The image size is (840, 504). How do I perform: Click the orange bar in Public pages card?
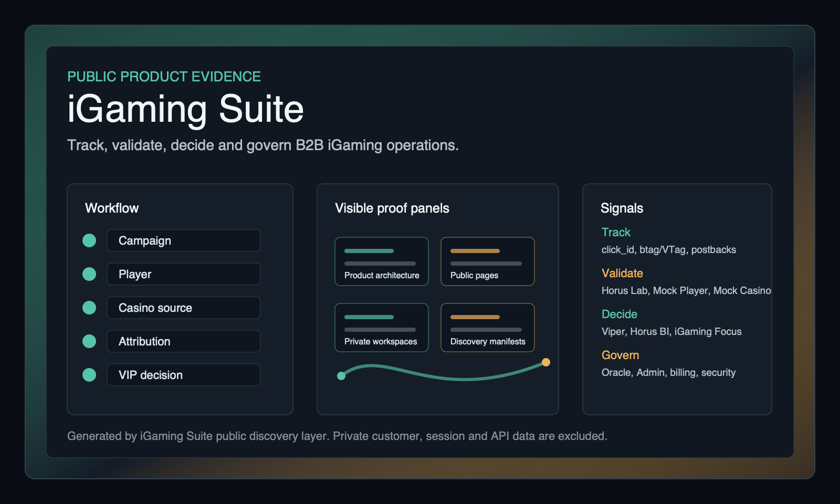point(475,251)
